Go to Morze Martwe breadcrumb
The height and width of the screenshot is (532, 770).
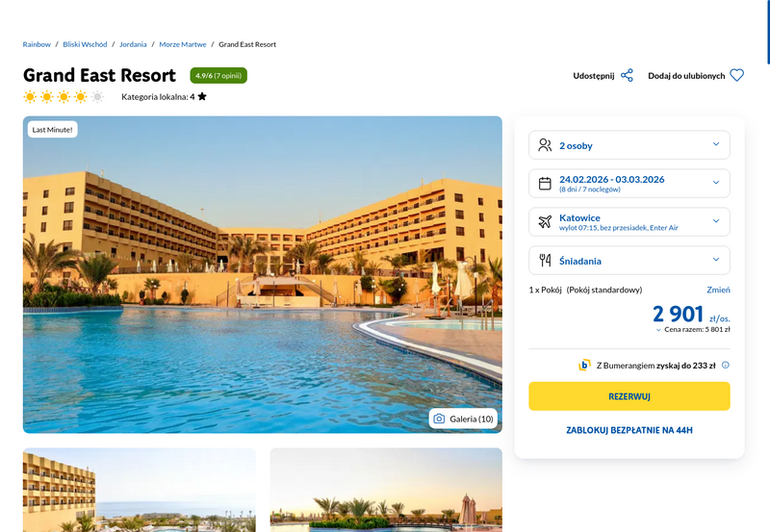point(183,44)
